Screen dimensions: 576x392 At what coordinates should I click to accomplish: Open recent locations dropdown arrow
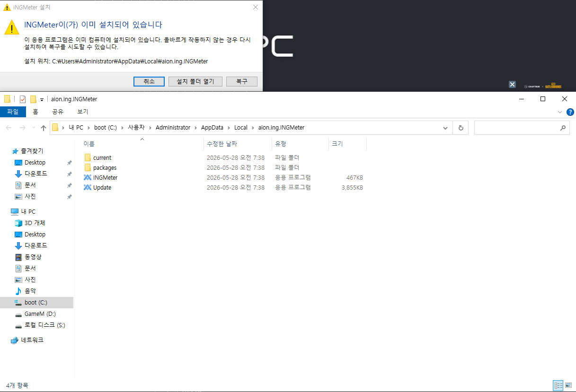[33, 128]
